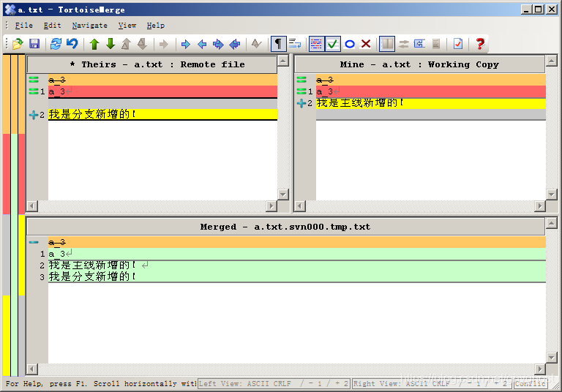Click the Mine Working Copy pane header
562x392 pixels.
point(420,64)
